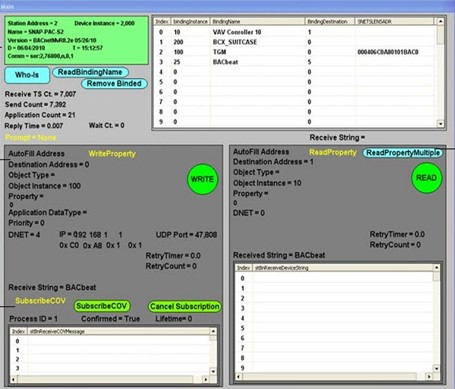
Task: Click the Cancel Subscription button
Action: pos(184,306)
